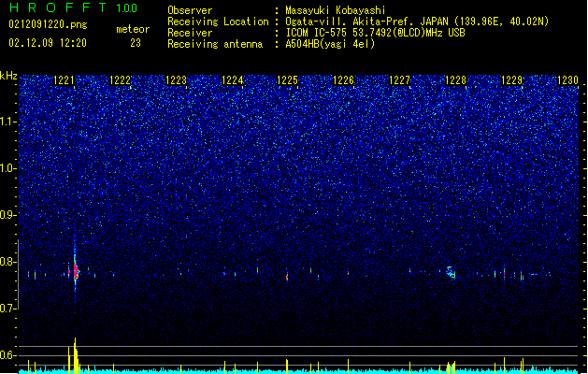Click the kHz axis unit label
The height and width of the screenshot is (374, 588).
8,76
